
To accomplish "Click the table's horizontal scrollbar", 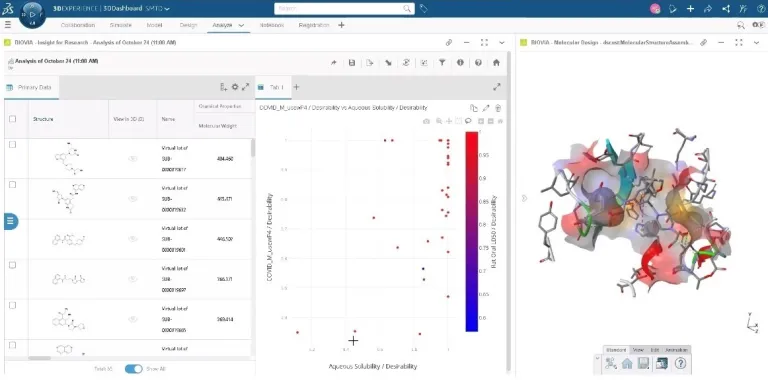I will (39, 358).
